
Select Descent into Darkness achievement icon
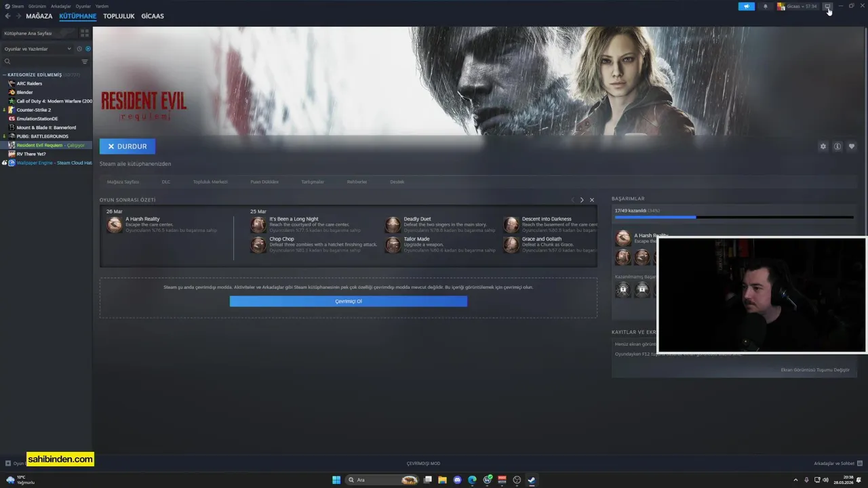[511, 225]
